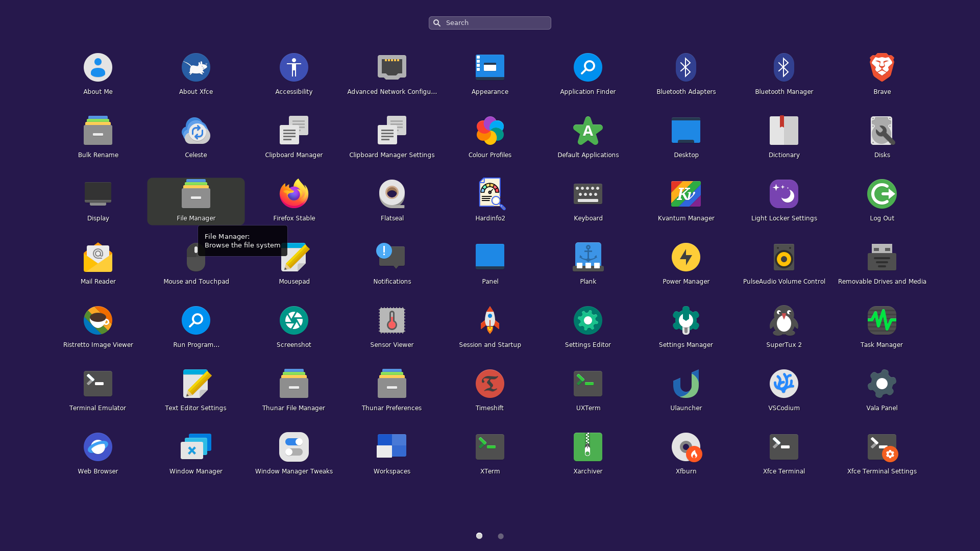The height and width of the screenshot is (551, 980).
Task: Open Colour Profiles
Action: click(490, 138)
